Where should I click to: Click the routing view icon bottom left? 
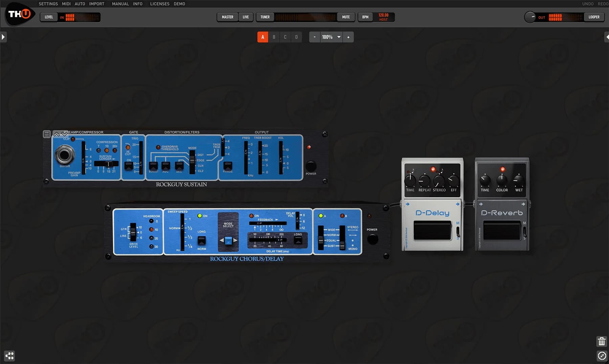click(x=9, y=356)
